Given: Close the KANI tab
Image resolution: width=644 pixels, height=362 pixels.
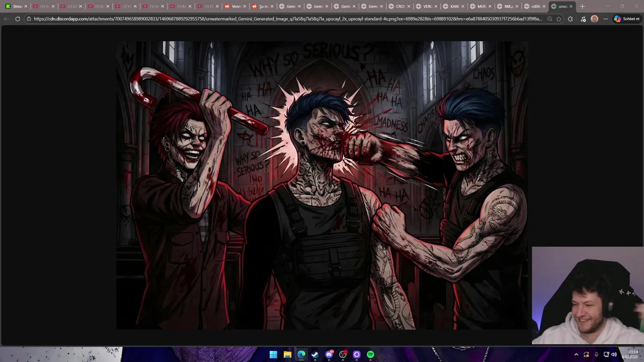Looking at the screenshot, I should click(x=462, y=7).
